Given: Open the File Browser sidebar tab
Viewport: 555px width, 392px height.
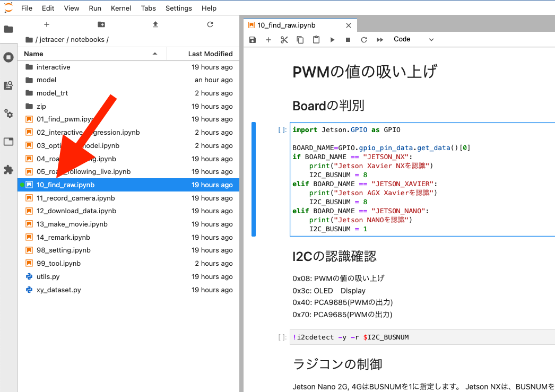Looking at the screenshot, I should [8, 29].
